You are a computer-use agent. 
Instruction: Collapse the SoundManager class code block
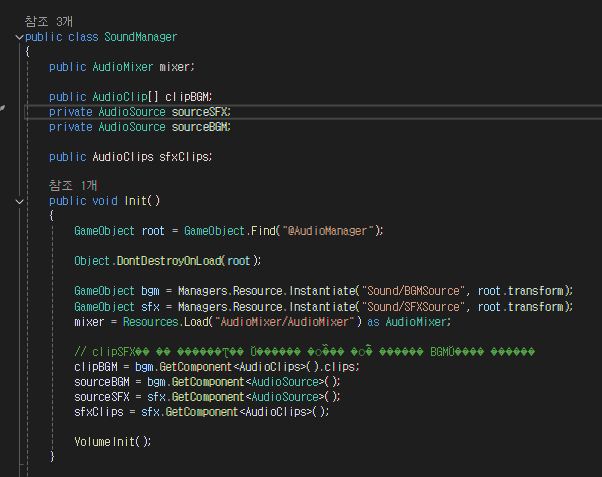pos(19,37)
